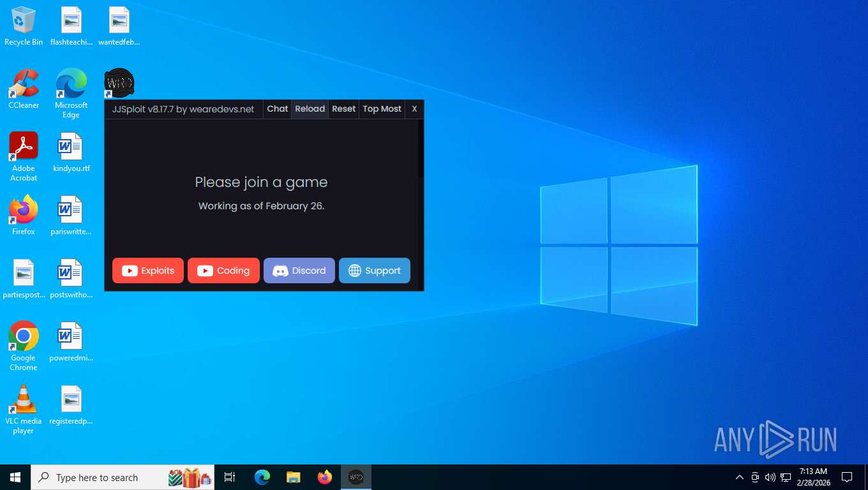Launch Edge from the taskbar

[262, 477]
